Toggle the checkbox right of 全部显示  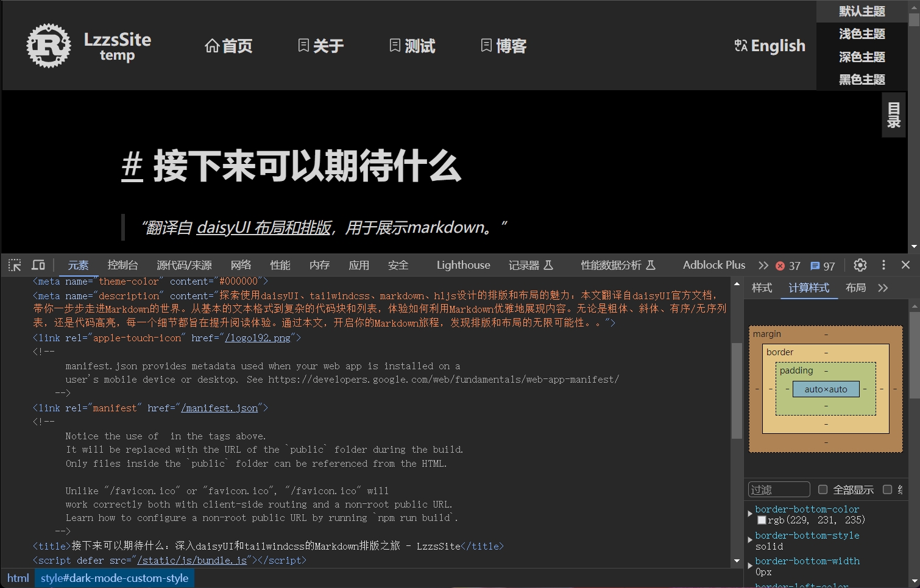point(887,489)
